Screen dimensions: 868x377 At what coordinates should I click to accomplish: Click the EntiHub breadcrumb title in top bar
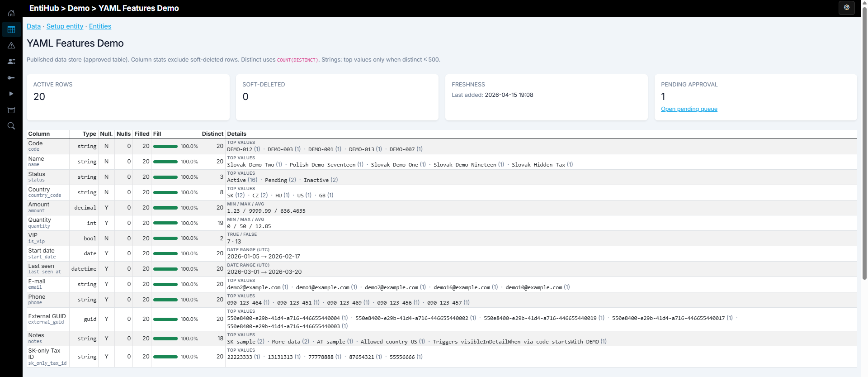[44, 8]
